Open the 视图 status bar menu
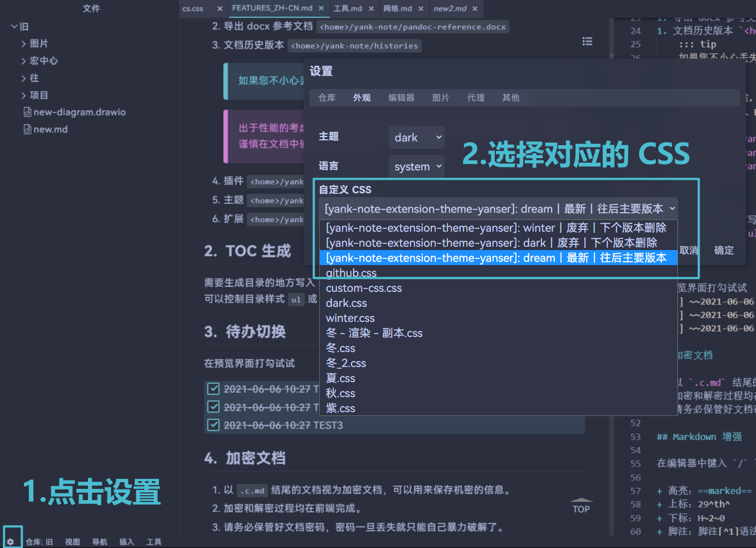Viewport: 756px width, 548px height. (x=72, y=542)
